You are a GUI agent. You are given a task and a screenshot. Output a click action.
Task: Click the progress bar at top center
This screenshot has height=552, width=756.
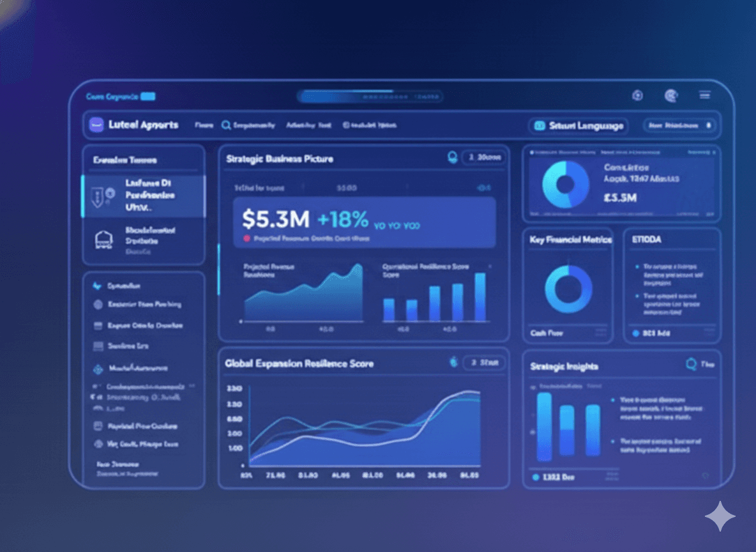(370, 96)
